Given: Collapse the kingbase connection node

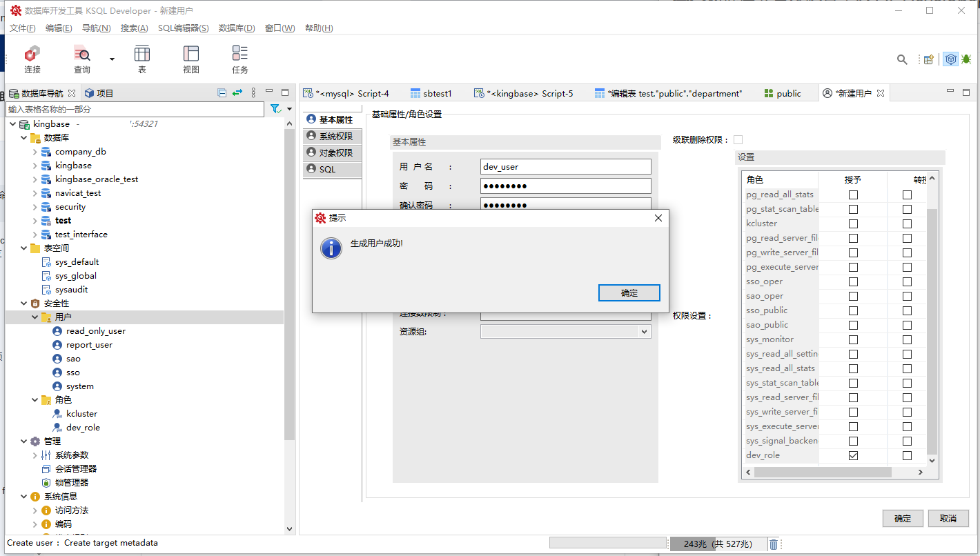Looking at the screenshot, I should click(12, 124).
